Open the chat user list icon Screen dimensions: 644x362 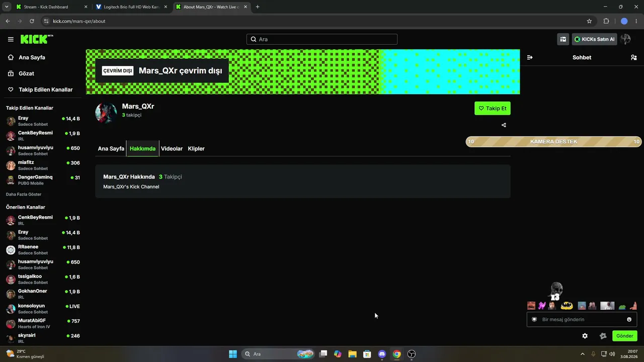point(633,57)
